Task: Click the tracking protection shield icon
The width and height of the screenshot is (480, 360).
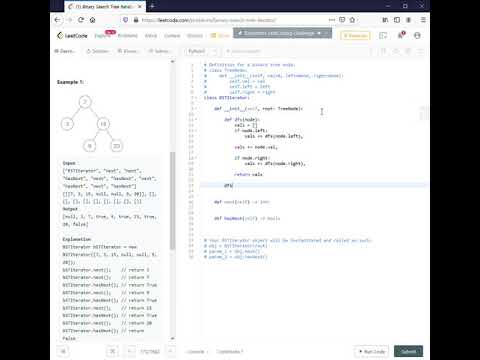Action: 126,20
